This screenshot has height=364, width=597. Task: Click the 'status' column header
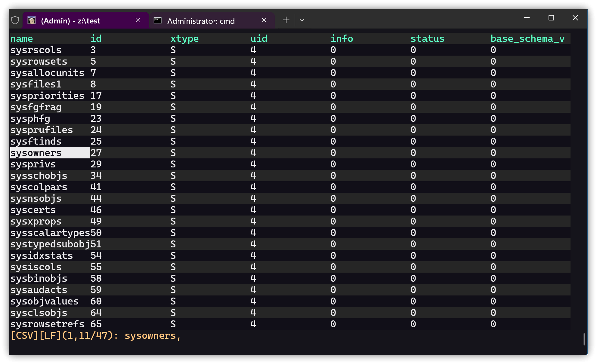pyautogui.click(x=428, y=38)
